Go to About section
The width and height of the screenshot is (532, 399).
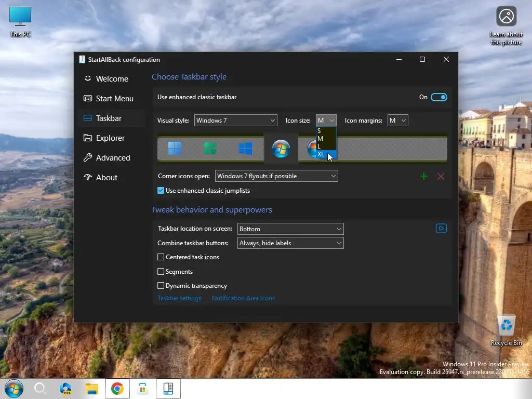point(112,178)
